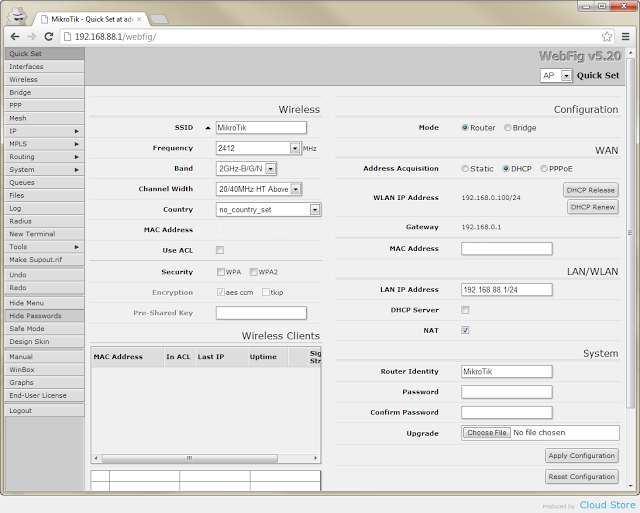
Task: Click Hide Menu in the sidebar
Action: (44, 303)
